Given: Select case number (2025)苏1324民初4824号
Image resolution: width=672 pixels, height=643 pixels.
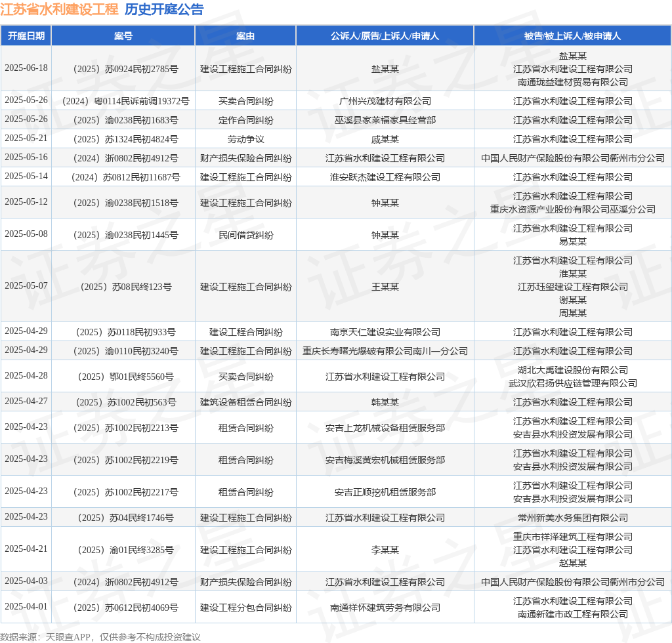Looking at the screenshot, I should [x=124, y=139].
